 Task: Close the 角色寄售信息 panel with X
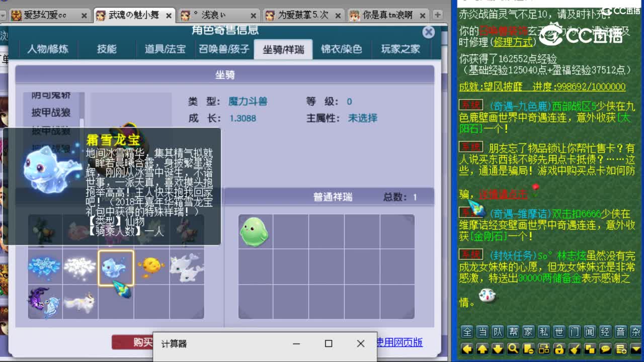click(429, 32)
